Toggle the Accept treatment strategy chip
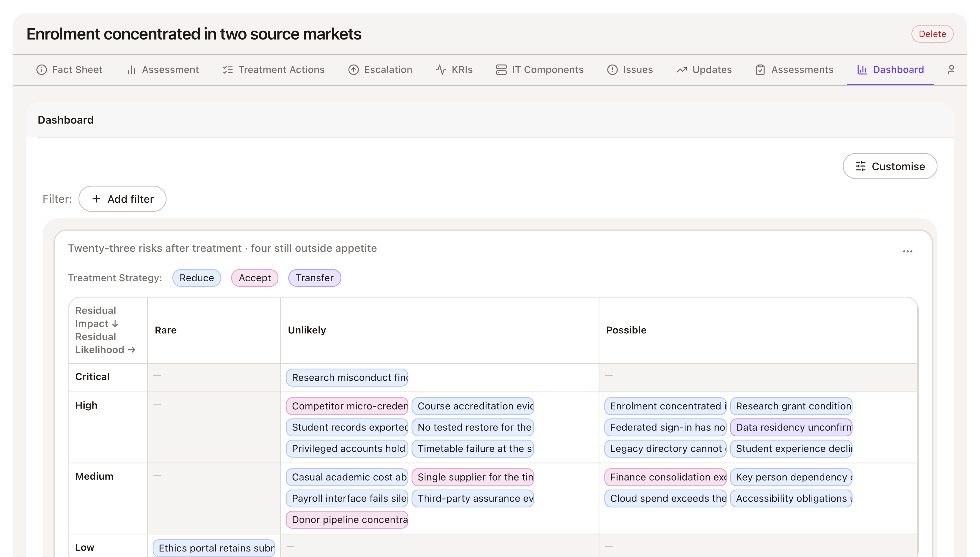980x557 pixels. (255, 278)
